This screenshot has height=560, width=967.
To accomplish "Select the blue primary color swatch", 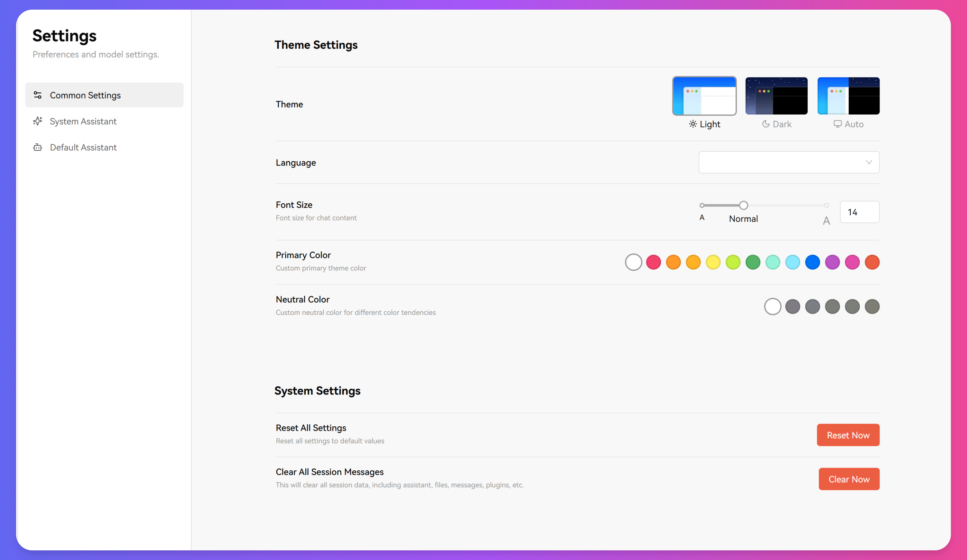I will pos(812,262).
